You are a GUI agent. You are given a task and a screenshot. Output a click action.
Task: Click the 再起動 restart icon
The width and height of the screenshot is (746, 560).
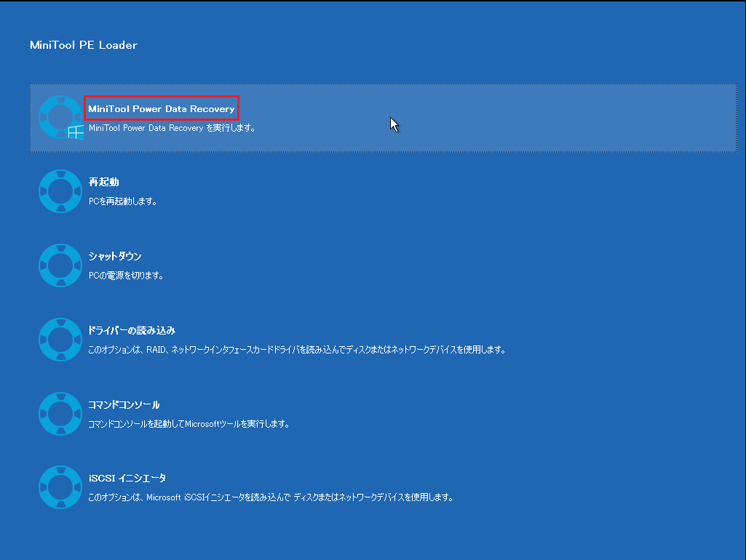coord(60,191)
